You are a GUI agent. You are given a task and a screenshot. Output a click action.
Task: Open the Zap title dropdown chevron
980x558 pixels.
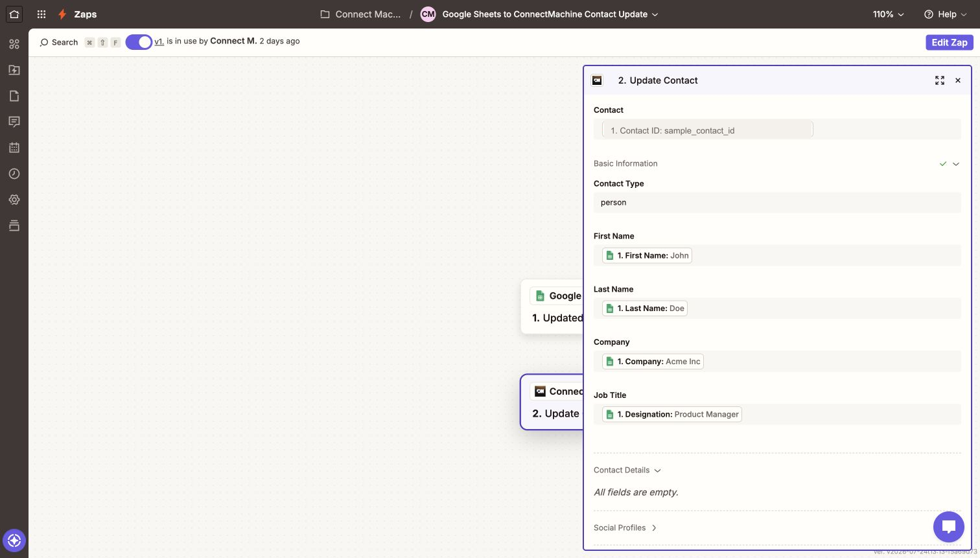(x=655, y=14)
